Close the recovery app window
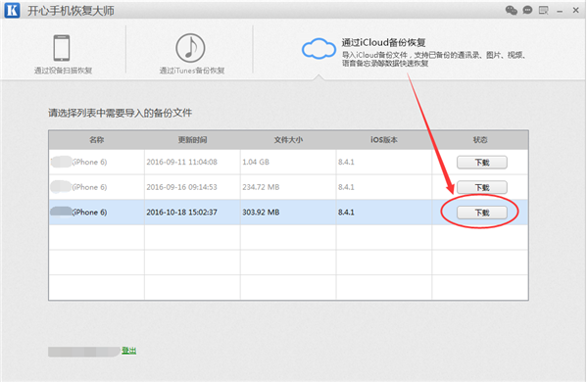This screenshot has width=588, height=382. point(576,10)
